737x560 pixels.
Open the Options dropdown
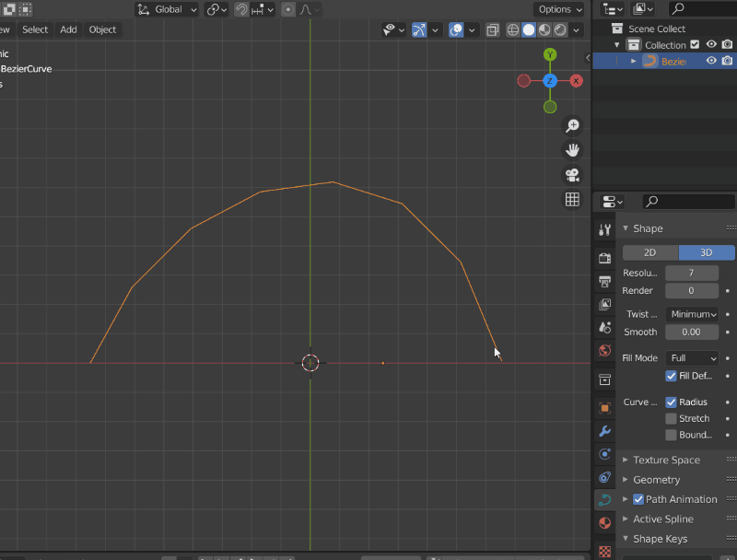point(559,9)
